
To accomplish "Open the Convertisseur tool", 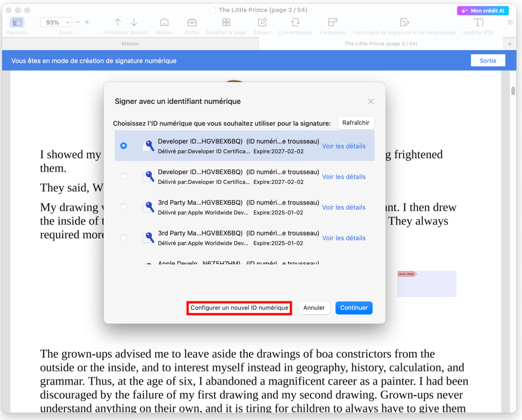I will (295, 23).
